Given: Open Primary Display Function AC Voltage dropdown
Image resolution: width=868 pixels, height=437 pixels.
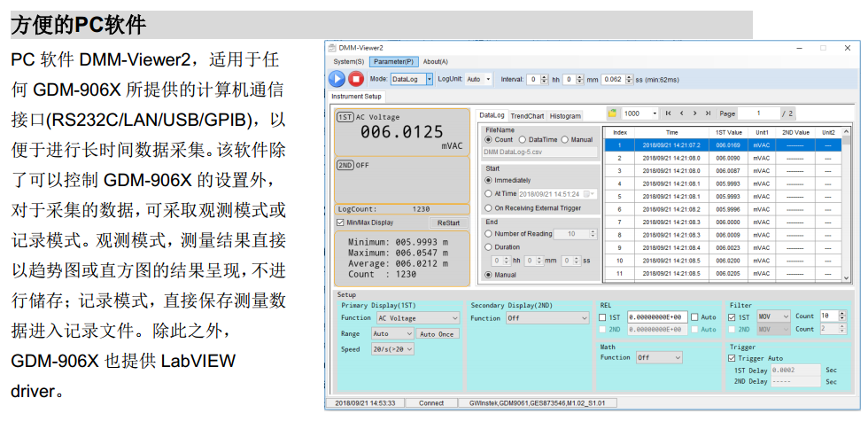Looking at the screenshot, I should (418, 318).
